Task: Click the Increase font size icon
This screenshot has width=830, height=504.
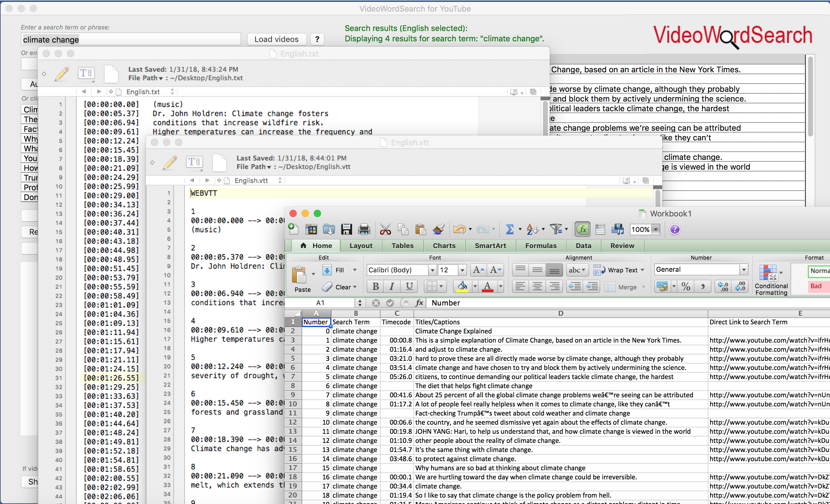Action: (x=478, y=270)
